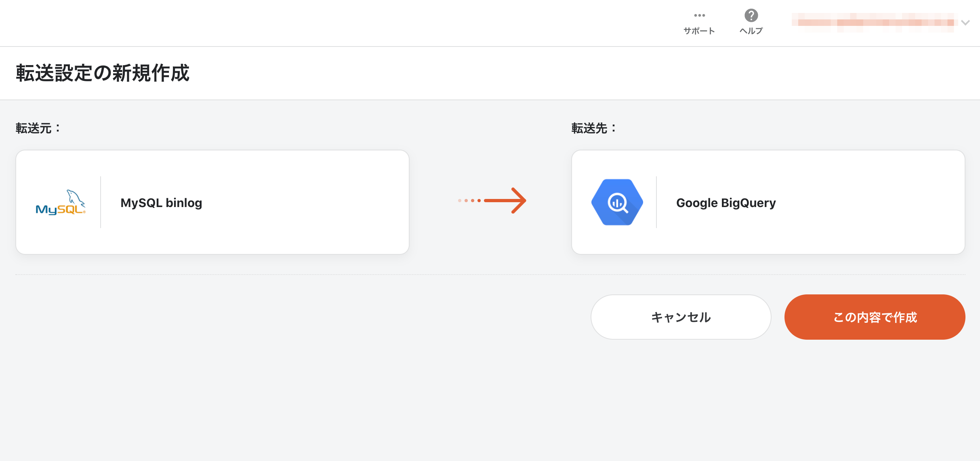
Task: Click the 転送元 label
Action: [x=38, y=128]
